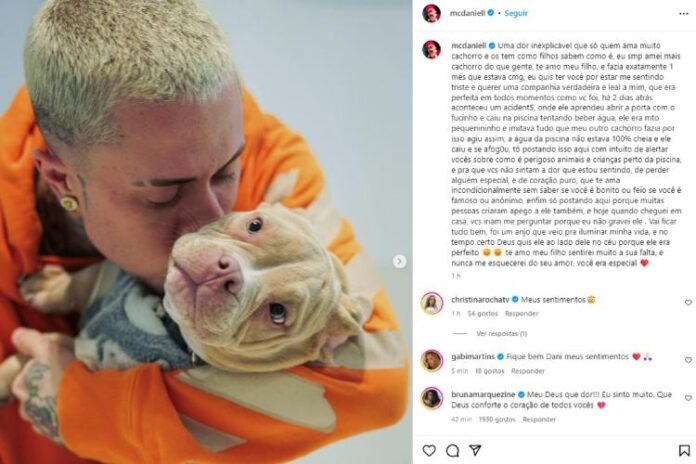Share the post via paper plane icon

click(475, 450)
